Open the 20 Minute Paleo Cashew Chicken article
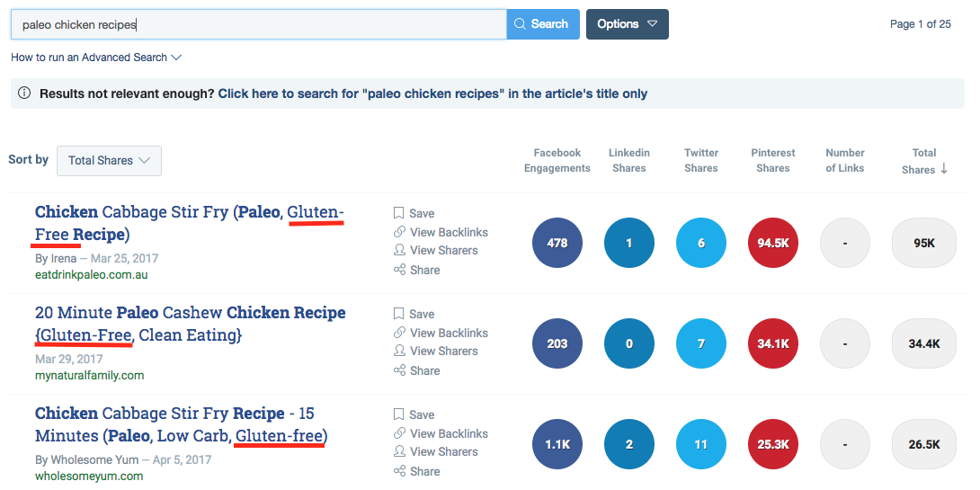The height and width of the screenshot is (490, 980). click(190, 324)
